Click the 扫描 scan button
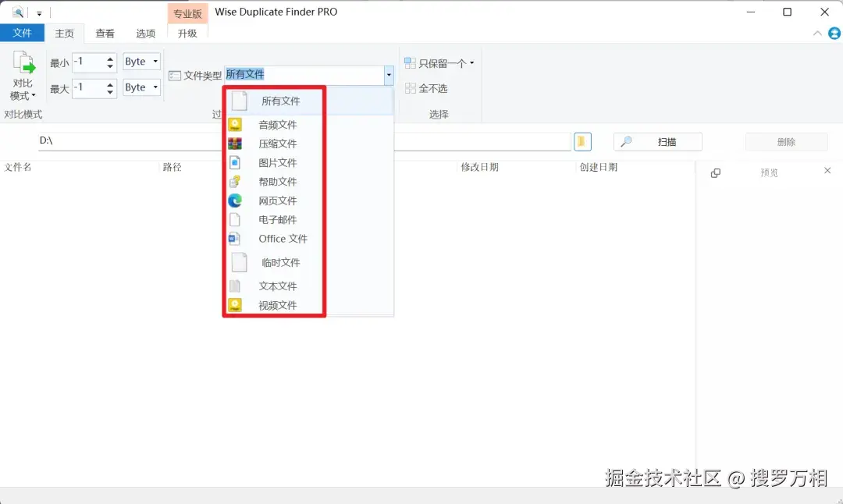 (x=658, y=142)
